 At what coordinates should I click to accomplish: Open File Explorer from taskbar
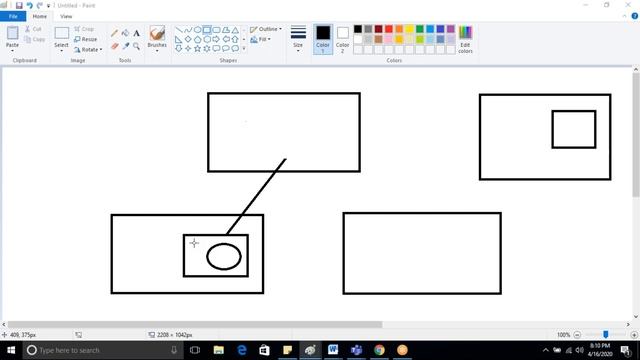[219, 350]
